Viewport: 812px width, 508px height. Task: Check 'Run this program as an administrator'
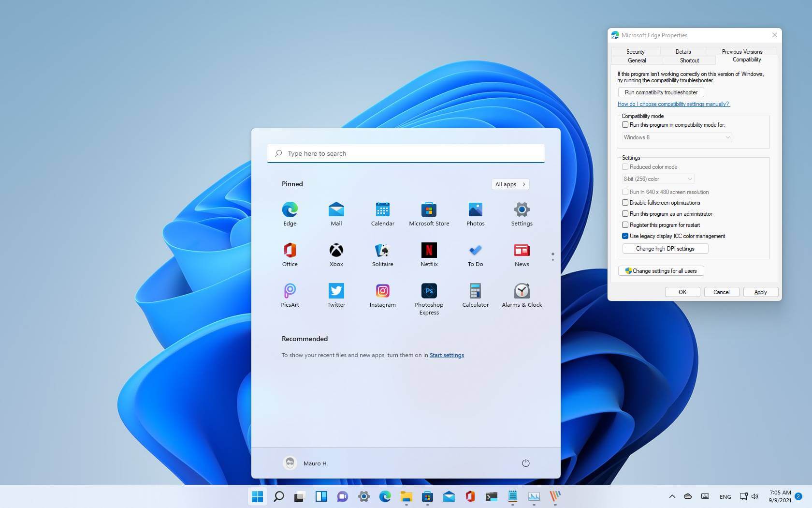tap(625, 213)
